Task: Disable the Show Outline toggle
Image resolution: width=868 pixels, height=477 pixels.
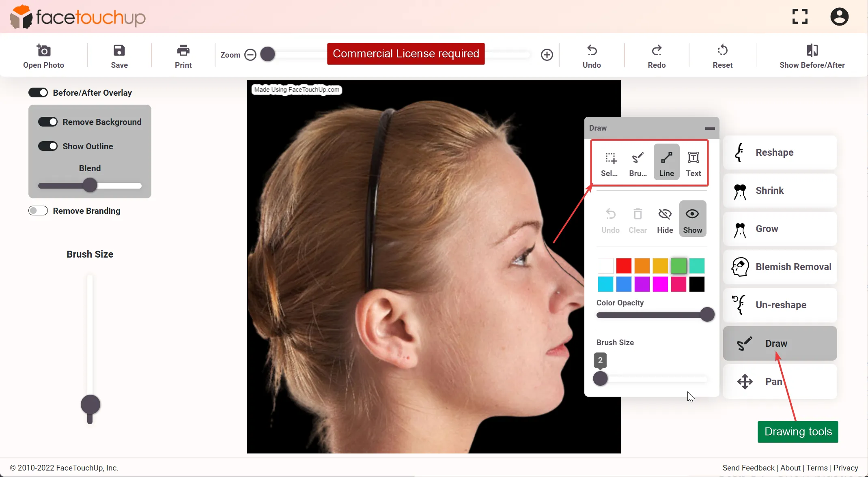Action: point(48,146)
